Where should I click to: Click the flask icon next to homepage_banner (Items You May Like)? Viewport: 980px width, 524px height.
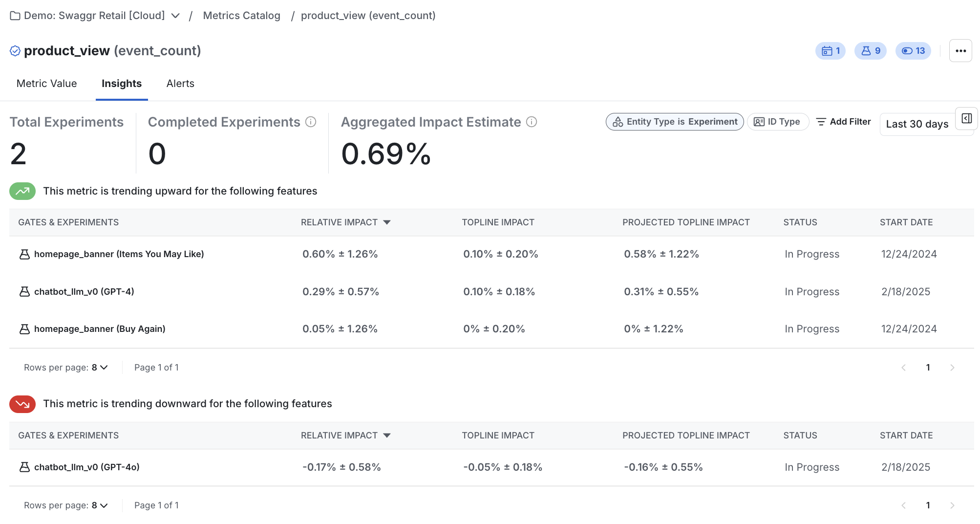[x=24, y=254]
